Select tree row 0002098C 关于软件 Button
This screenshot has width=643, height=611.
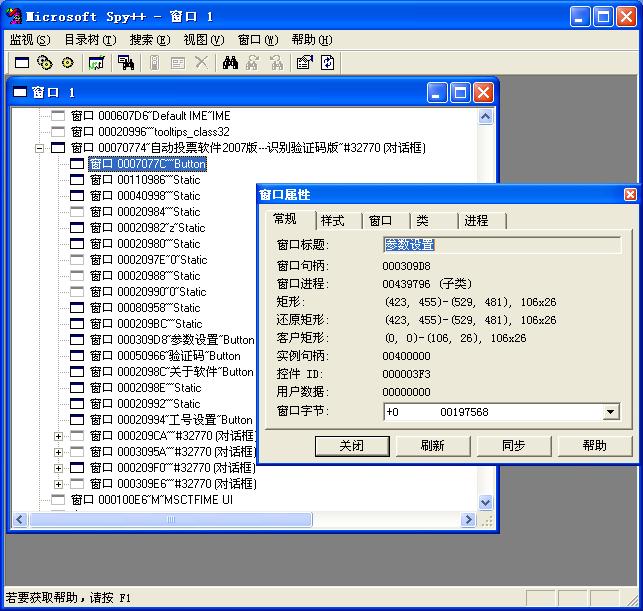172,372
